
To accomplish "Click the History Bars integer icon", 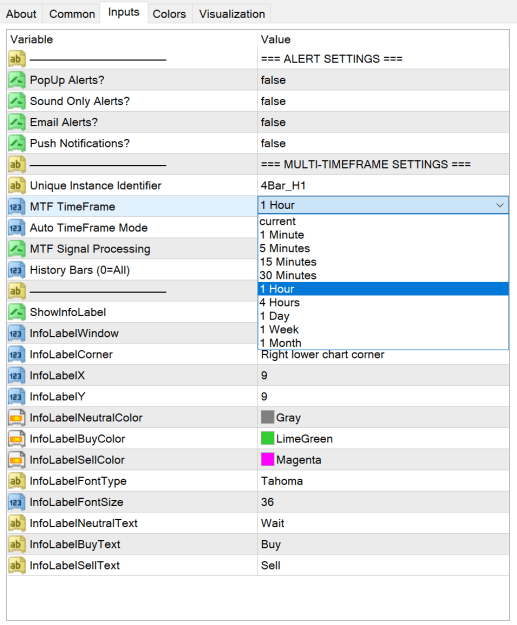I will click(17, 270).
